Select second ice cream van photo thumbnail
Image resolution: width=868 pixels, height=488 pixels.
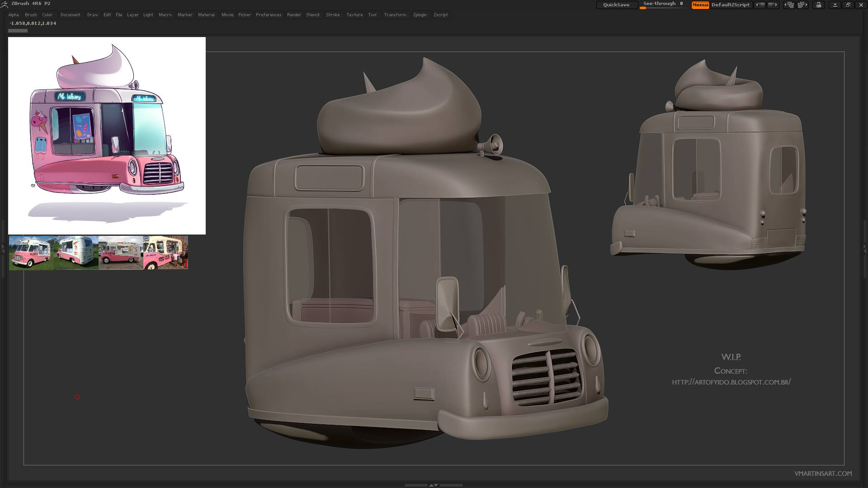[x=76, y=253]
